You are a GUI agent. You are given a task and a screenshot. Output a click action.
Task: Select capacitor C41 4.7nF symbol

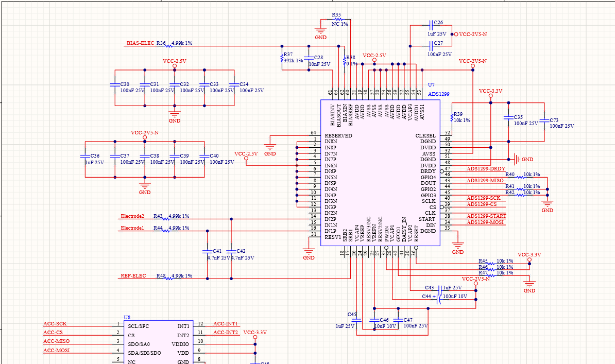(207, 251)
